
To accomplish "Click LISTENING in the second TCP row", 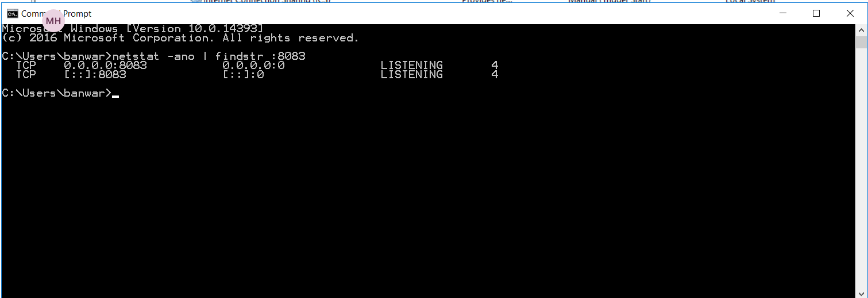I will 412,75.
